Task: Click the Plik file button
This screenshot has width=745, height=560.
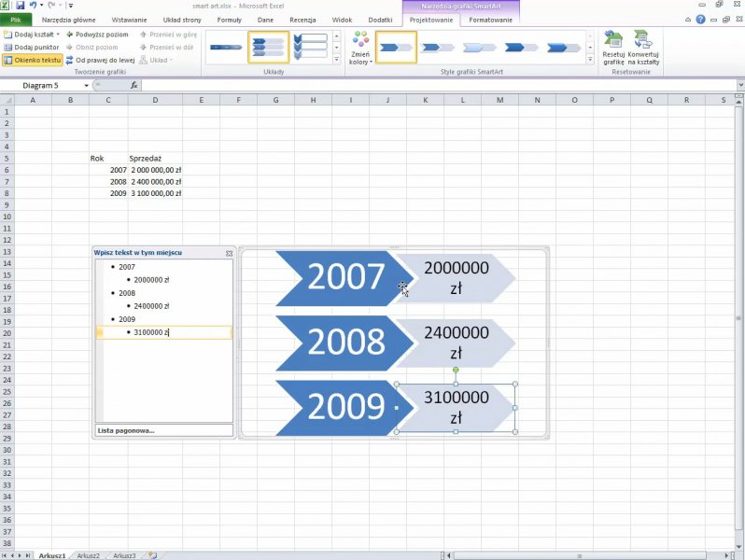Action: (16, 19)
